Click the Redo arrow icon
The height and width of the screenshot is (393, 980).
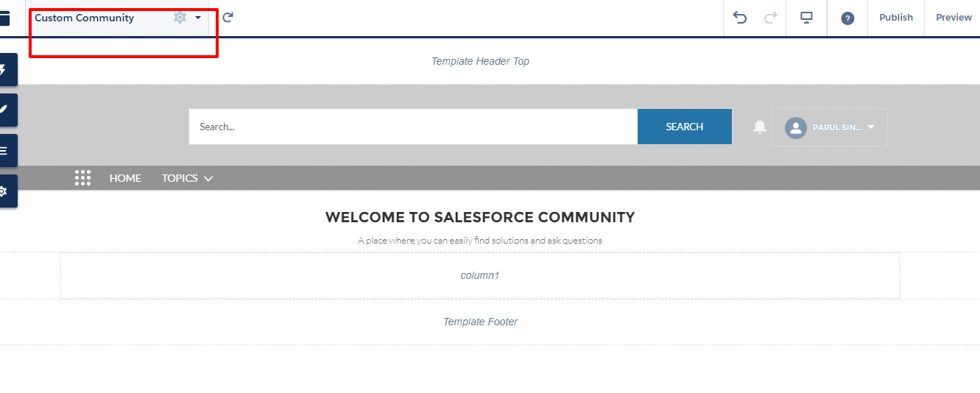click(x=771, y=18)
